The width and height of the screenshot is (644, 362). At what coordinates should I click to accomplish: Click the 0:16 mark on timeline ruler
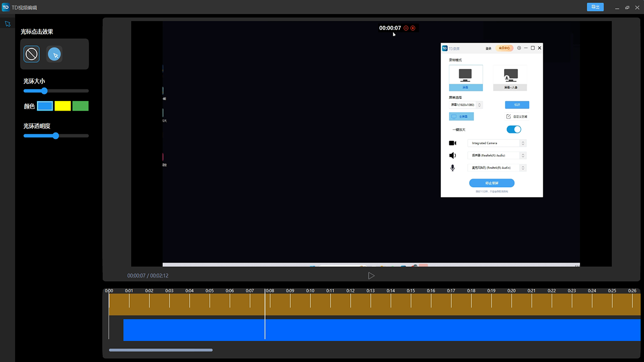(x=431, y=291)
